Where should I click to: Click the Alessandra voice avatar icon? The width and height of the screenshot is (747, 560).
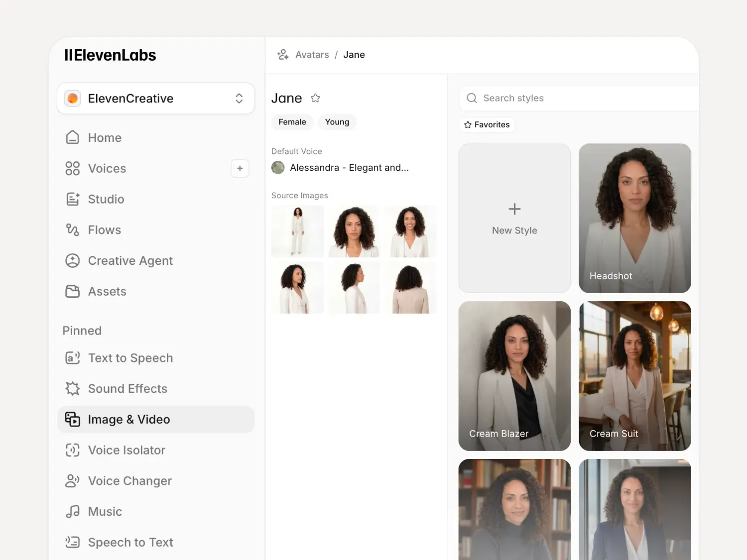(278, 168)
